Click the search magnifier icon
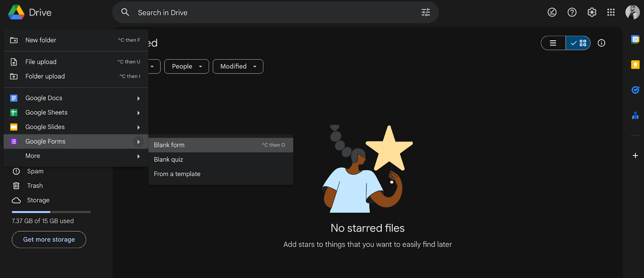This screenshot has height=278, width=644. (125, 12)
